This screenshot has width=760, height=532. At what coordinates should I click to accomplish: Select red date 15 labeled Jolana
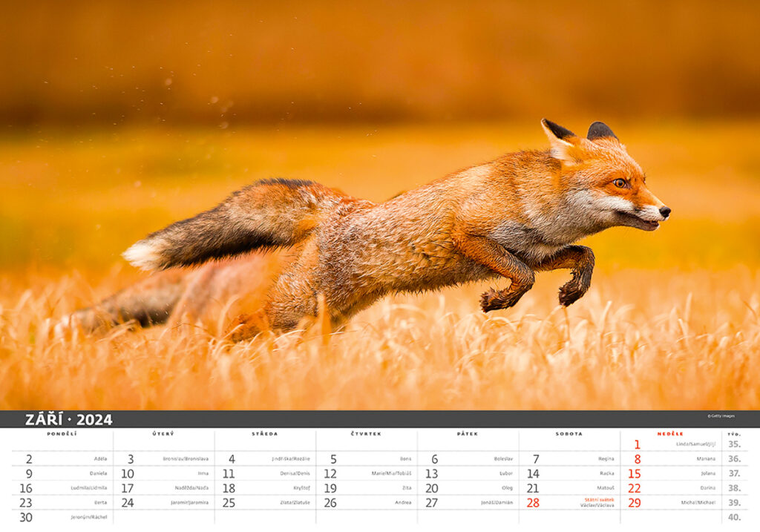(635, 473)
